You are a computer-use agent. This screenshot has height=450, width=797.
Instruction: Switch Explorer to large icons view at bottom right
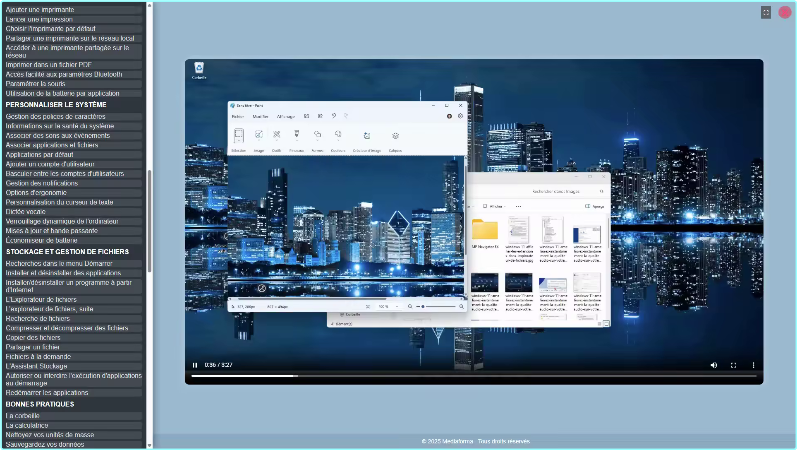coord(606,323)
